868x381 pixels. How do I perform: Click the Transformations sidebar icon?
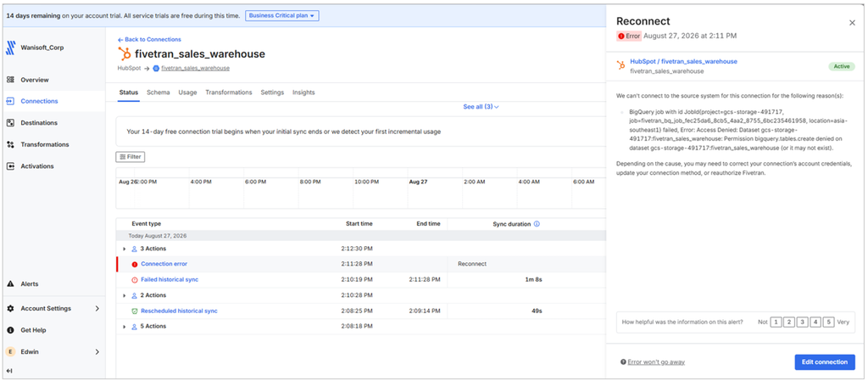[10, 144]
